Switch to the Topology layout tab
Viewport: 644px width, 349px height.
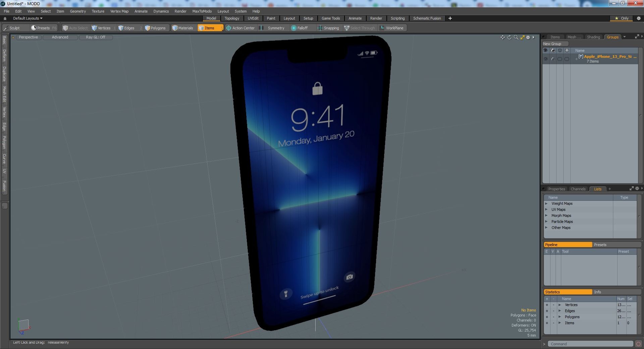coord(232,18)
